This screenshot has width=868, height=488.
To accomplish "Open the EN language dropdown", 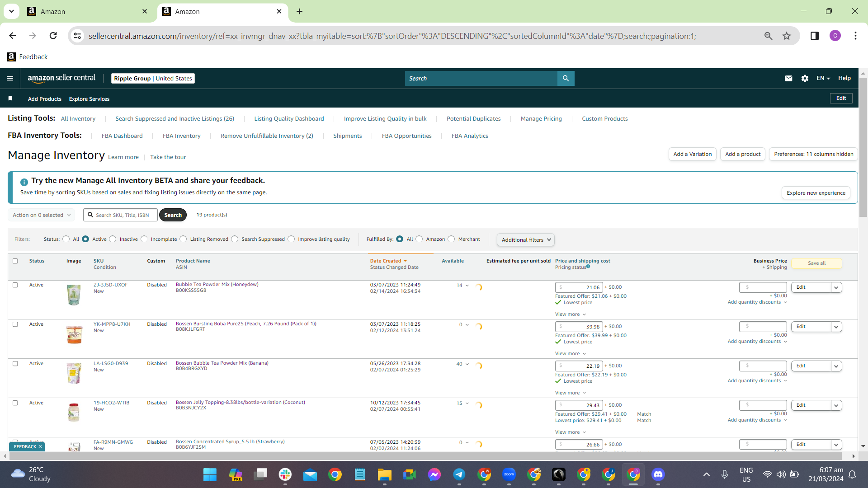I will (823, 78).
